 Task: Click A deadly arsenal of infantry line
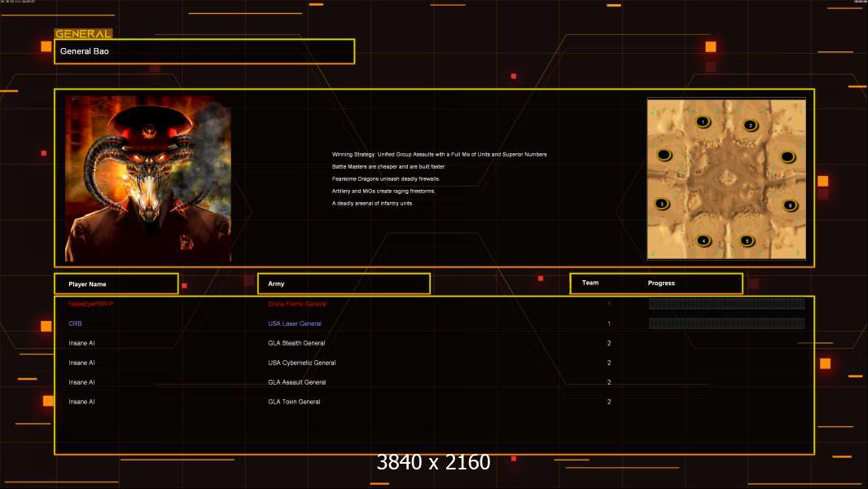[x=373, y=203]
